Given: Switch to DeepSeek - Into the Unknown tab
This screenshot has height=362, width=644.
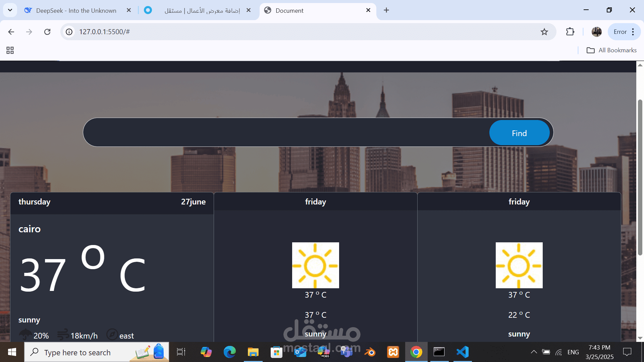Looking at the screenshot, I should [x=76, y=11].
